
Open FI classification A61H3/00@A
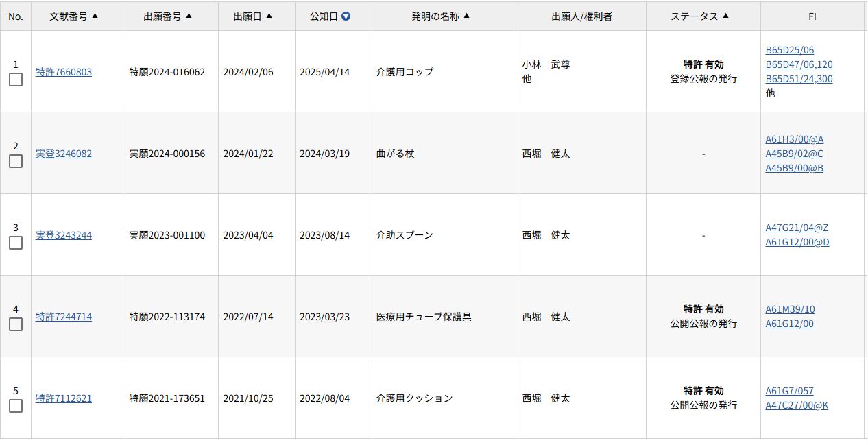[795, 139]
